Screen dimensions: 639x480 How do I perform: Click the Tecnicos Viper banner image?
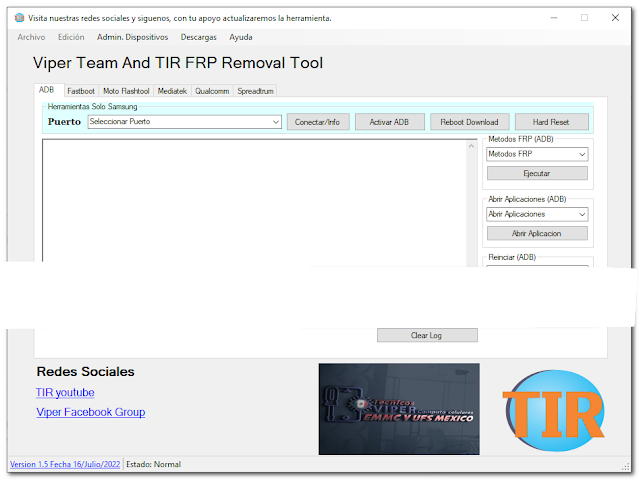399,409
